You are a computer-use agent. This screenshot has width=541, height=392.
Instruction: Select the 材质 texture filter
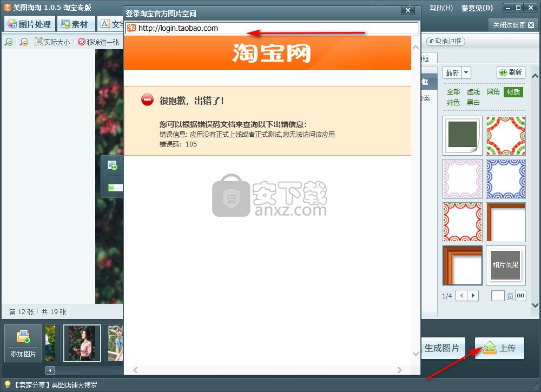pos(513,92)
